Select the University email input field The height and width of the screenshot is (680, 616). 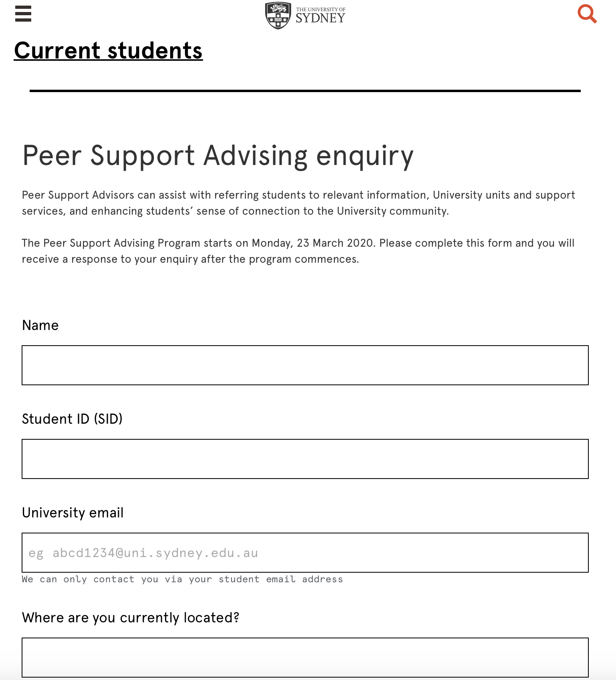305,553
